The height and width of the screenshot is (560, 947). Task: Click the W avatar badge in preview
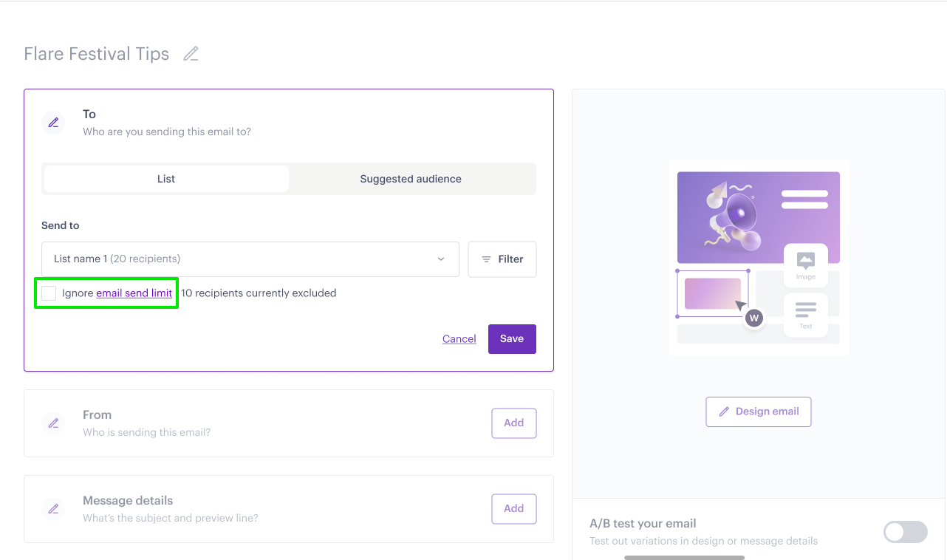pos(753,318)
